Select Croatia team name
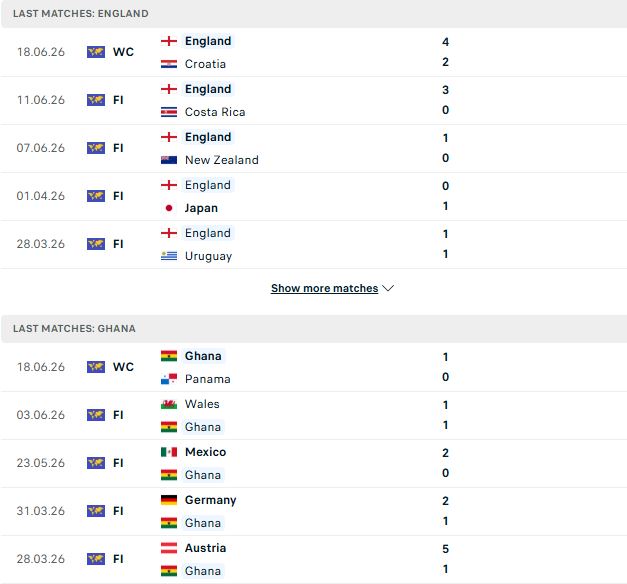This screenshot has width=627, height=584. point(205,64)
